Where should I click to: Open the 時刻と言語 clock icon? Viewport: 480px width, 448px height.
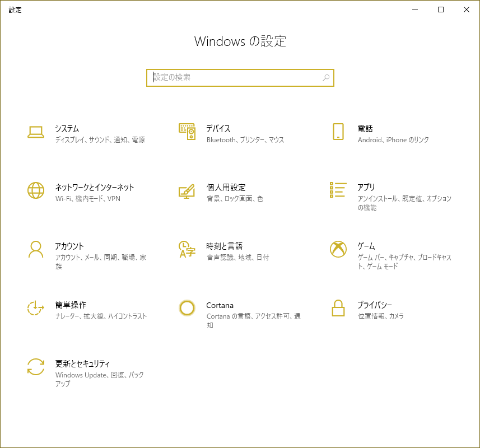tap(187, 249)
